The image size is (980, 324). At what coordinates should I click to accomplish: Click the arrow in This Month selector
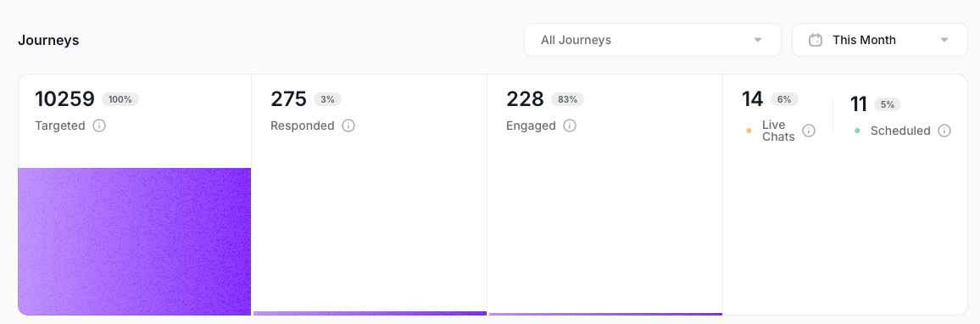[944, 40]
